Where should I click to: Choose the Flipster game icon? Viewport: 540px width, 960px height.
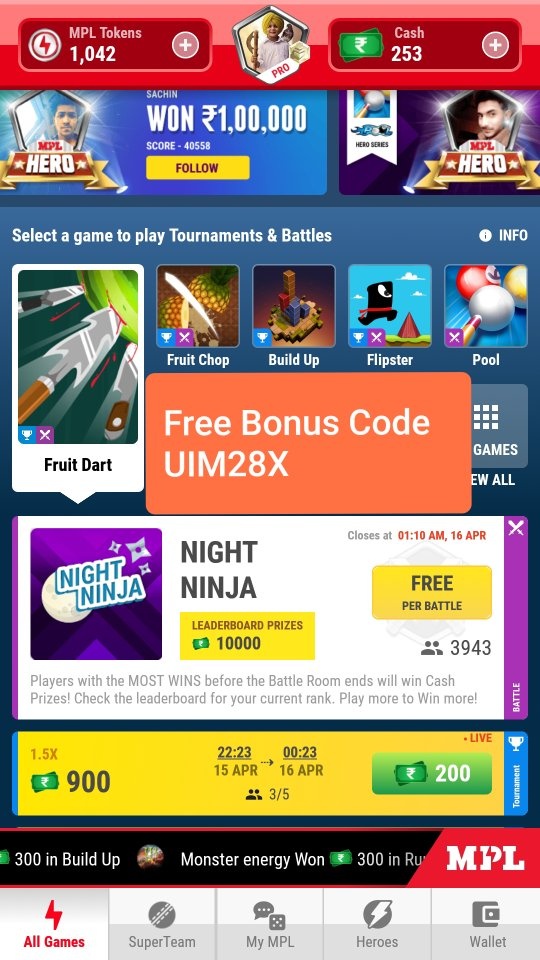tap(389, 306)
